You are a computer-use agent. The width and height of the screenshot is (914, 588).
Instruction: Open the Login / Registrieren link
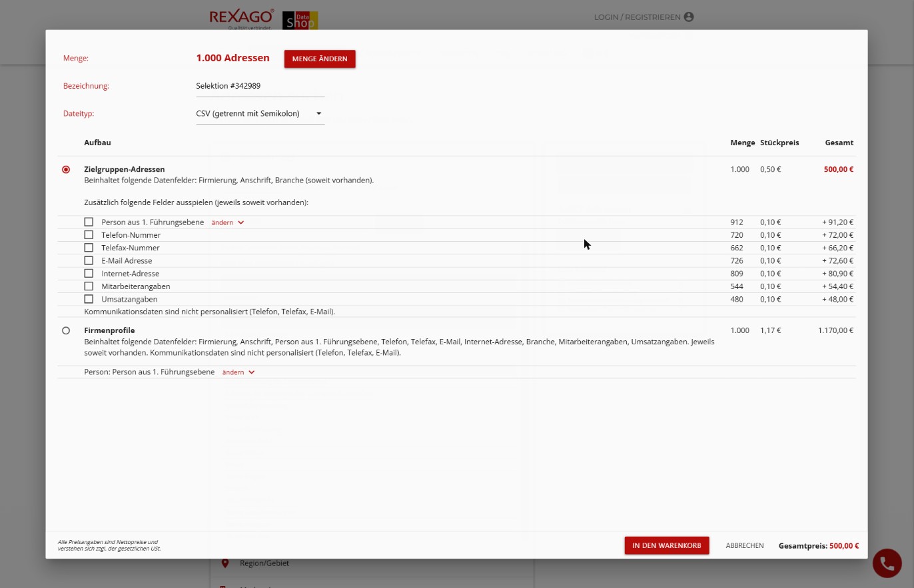point(644,17)
